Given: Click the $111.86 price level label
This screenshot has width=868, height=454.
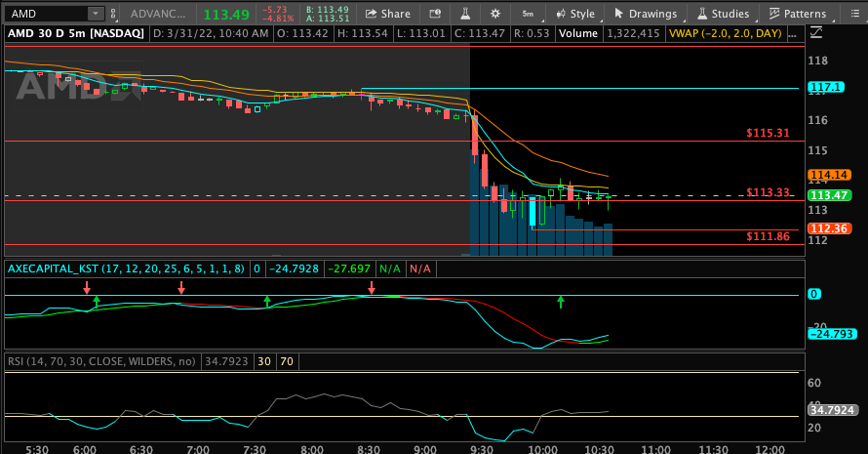Looking at the screenshot, I should (x=768, y=236).
